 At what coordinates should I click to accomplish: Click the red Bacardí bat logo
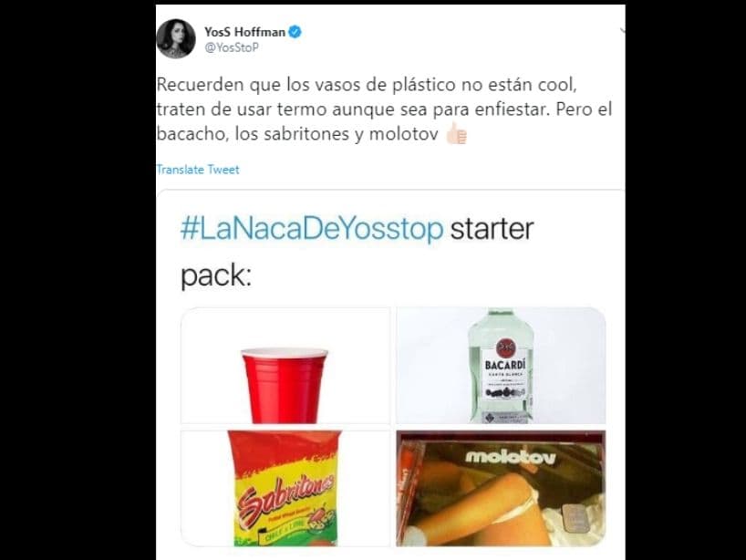click(x=504, y=348)
